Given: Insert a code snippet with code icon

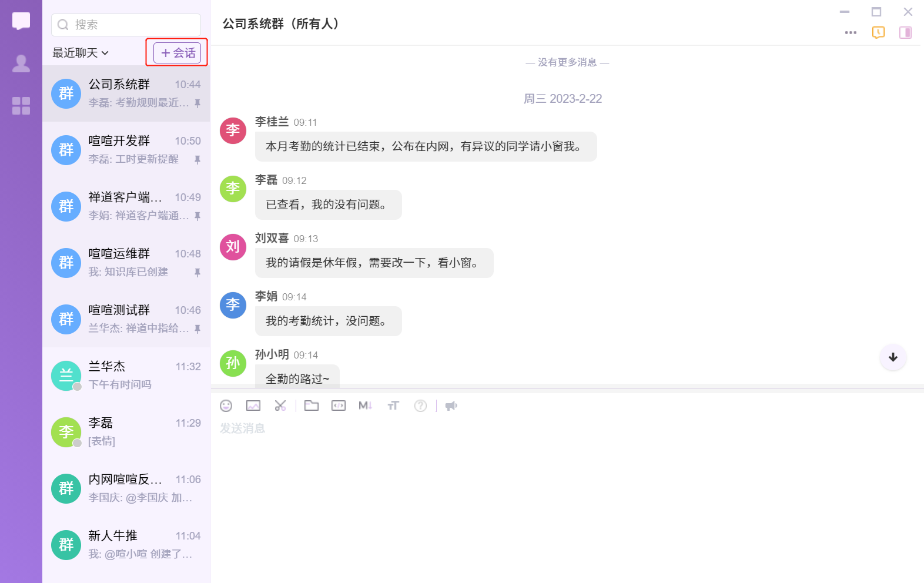Looking at the screenshot, I should [339, 406].
